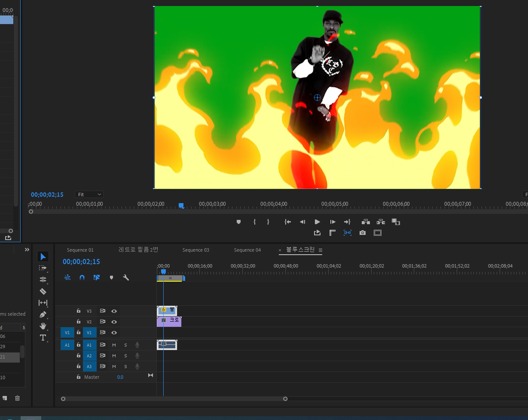Click the Mark Out button
The width and height of the screenshot is (528, 420).
pyautogui.click(x=268, y=222)
